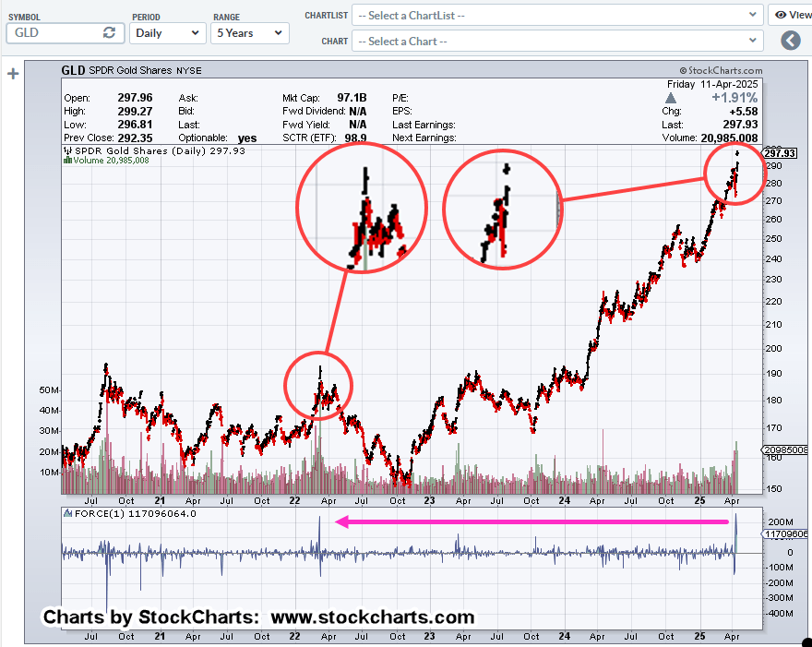812x647 pixels.
Task: Click the round back arrow icon
Action: (790, 41)
